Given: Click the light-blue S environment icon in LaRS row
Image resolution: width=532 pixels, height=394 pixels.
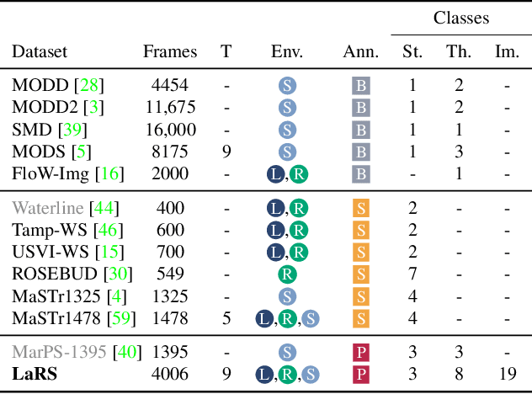Looking at the screenshot, I should tap(311, 373).
